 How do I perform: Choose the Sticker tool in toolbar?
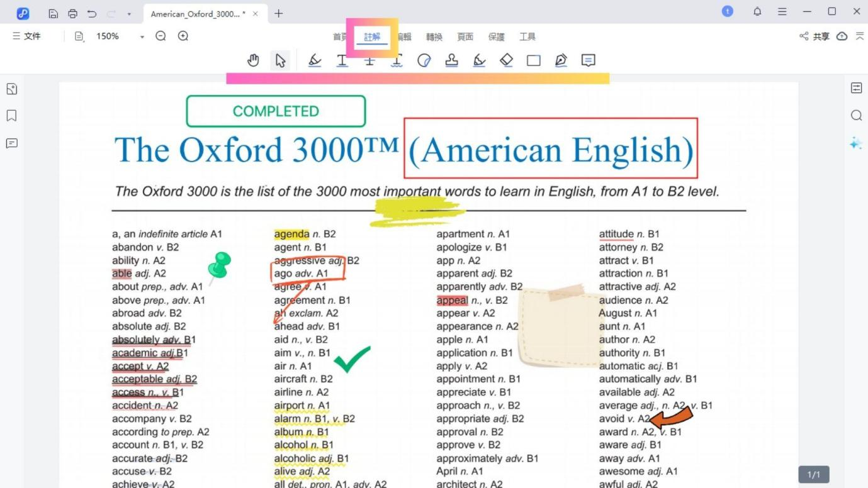tap(424, 60)
